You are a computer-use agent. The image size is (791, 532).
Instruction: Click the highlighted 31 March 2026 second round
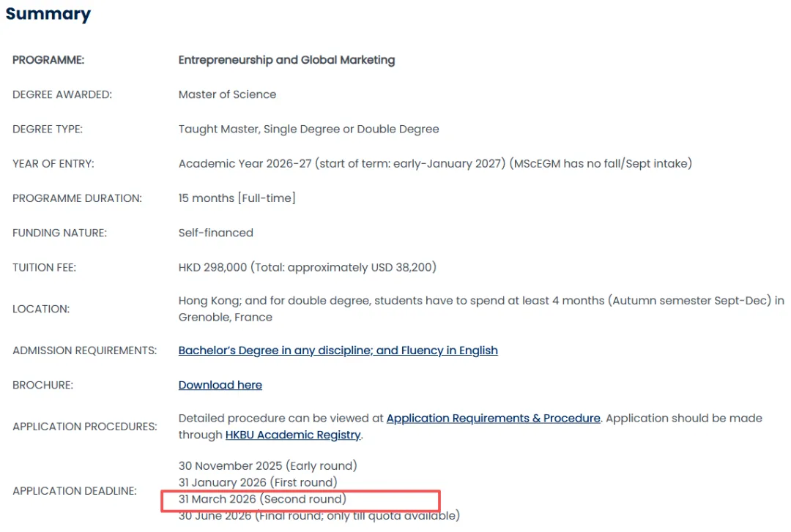coord(262,499)
